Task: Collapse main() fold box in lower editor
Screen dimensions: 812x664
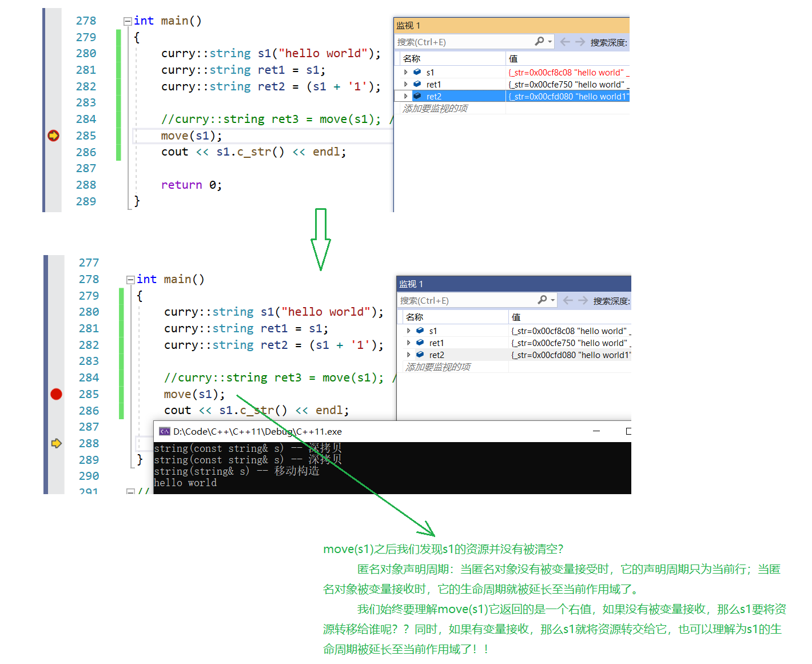Action: pos(130,280)
